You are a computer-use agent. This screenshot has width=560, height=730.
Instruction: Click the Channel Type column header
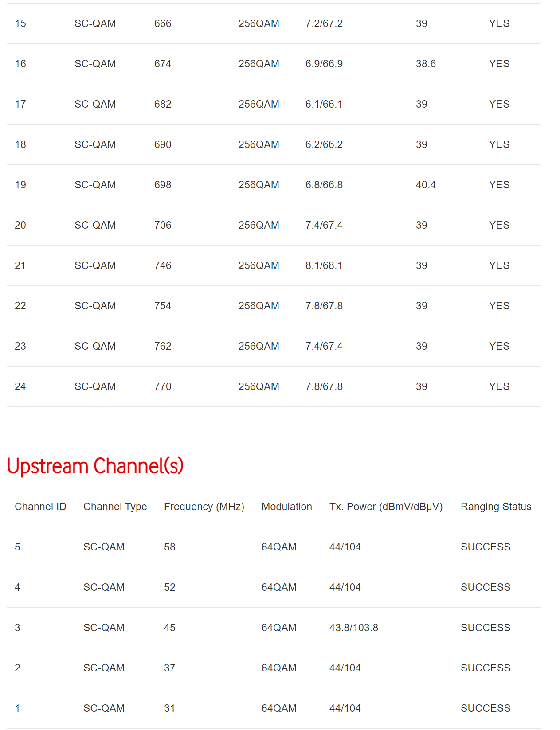tap(115, 507)
